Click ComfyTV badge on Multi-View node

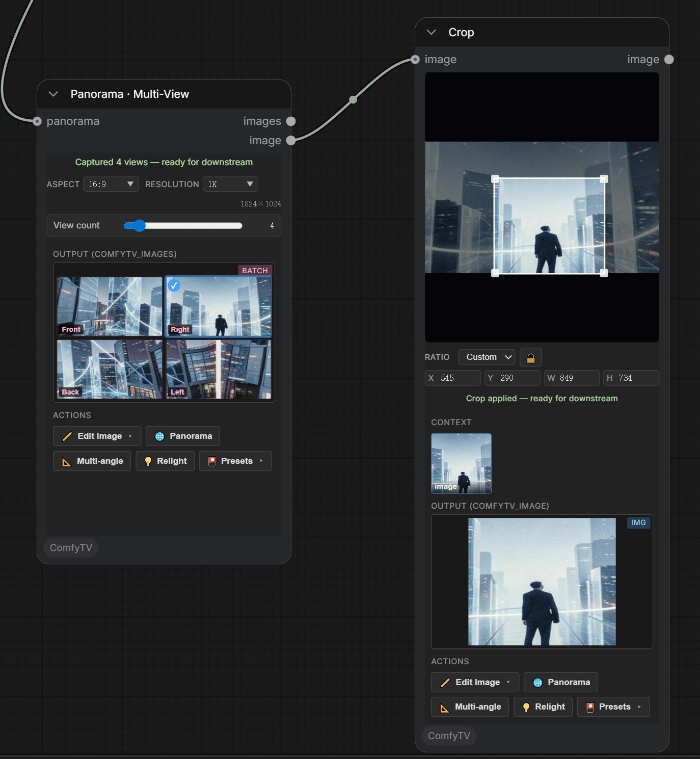[71, 548]
